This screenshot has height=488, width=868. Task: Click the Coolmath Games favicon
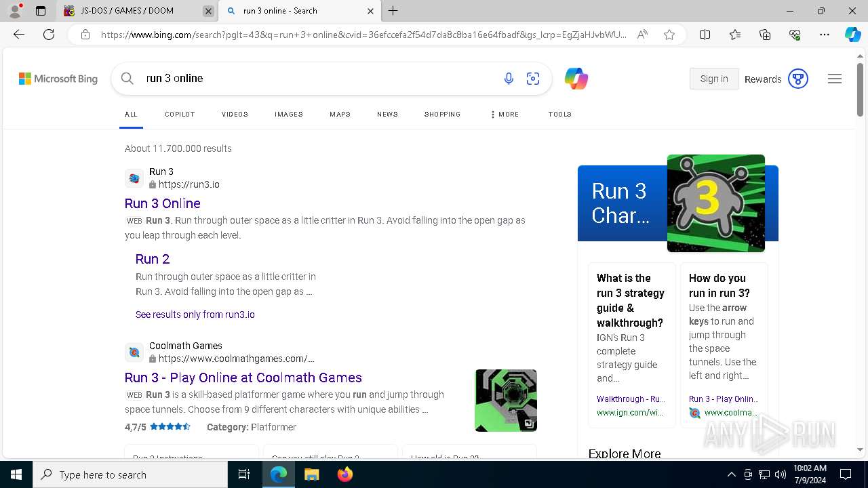coord(134,352)
